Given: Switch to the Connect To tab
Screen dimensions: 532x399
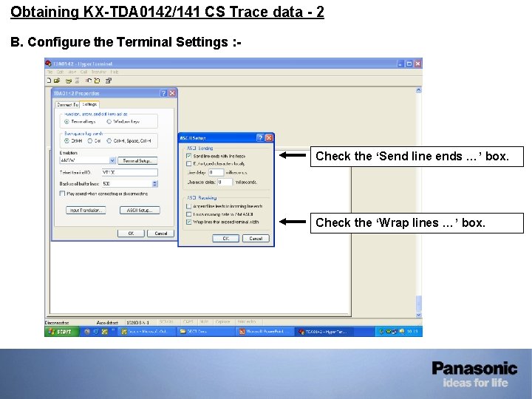Looking at the screenshot, I should click(x=67, y=105).
